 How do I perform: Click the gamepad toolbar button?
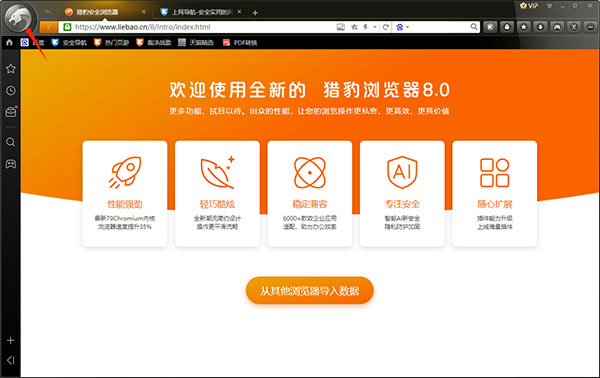point(557,27)
